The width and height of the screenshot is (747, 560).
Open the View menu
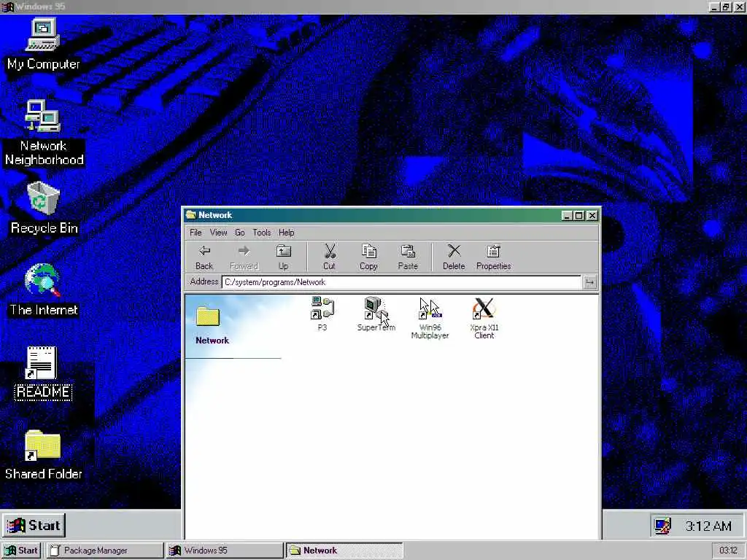click(218, 233)
